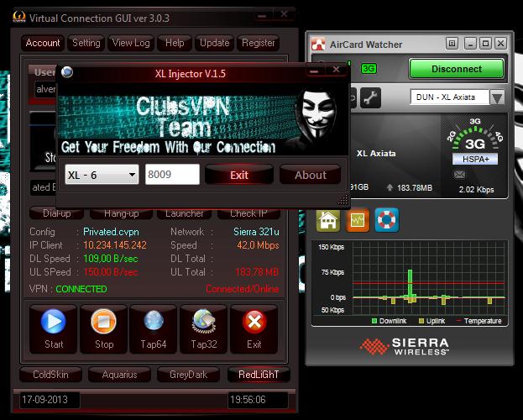Click the Tap64 globe icon
523x420 pixels.
(154, 328)
